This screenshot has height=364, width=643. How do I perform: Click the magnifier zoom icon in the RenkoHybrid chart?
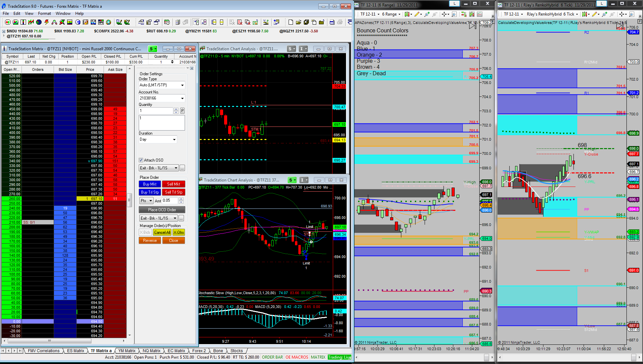632,14
